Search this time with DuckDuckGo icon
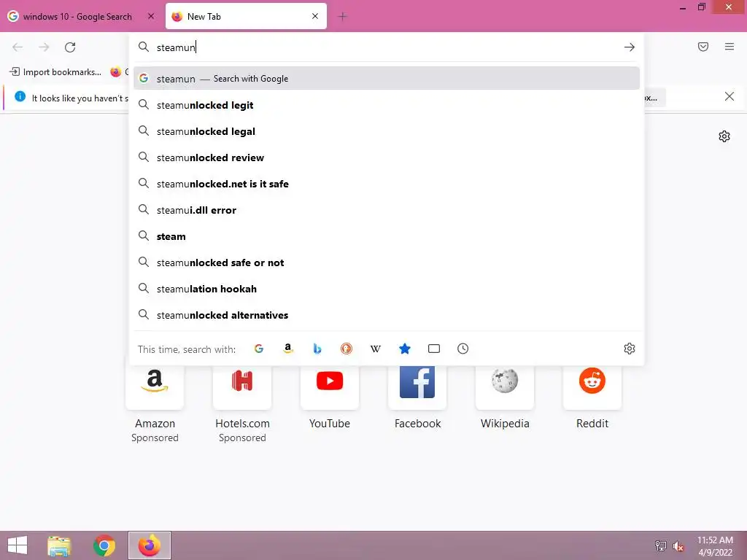This screenshot has height=560, width=747. pyautogui.click(x=347, y=349)
